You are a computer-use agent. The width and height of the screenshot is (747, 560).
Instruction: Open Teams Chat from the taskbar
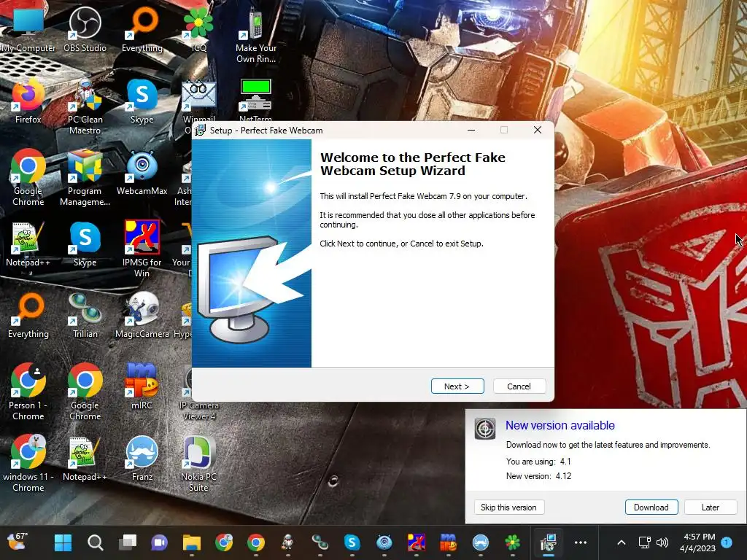point(159,542)
